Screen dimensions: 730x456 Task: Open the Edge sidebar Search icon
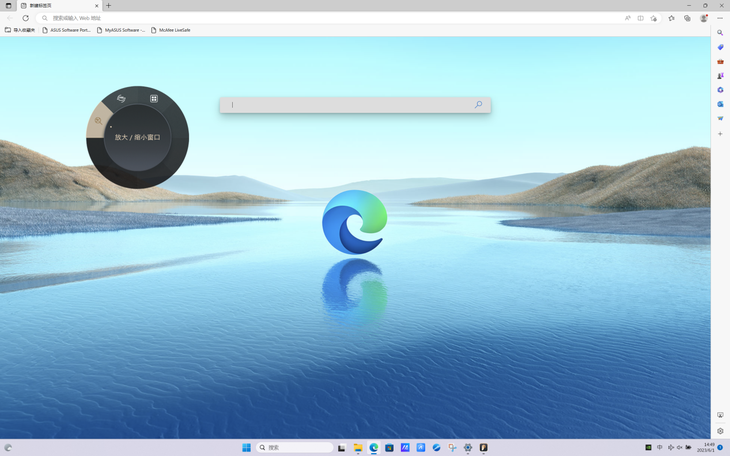[720, 33]
